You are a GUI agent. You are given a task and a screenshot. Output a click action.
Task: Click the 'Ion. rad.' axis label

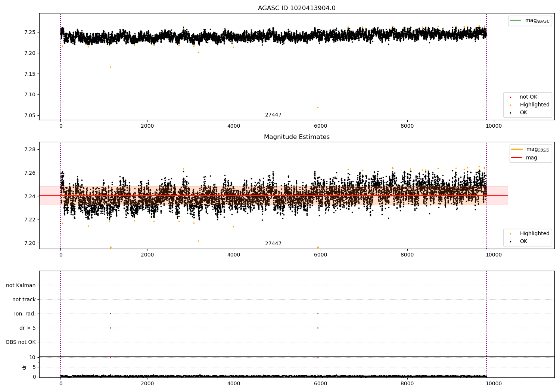click(x=25, y=314)
